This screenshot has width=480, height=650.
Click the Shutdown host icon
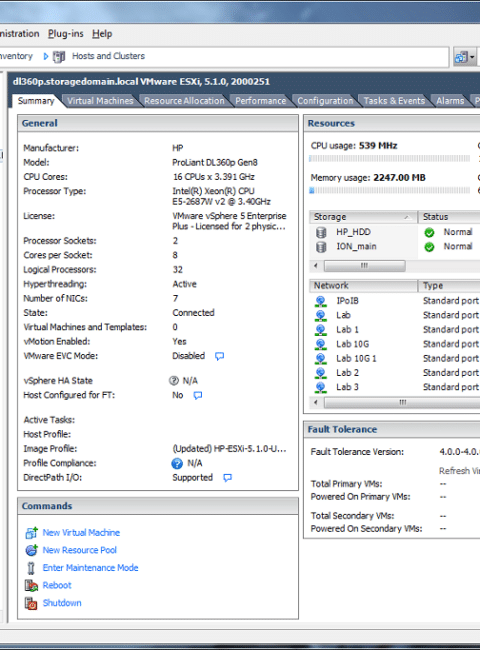click(31, 603)
